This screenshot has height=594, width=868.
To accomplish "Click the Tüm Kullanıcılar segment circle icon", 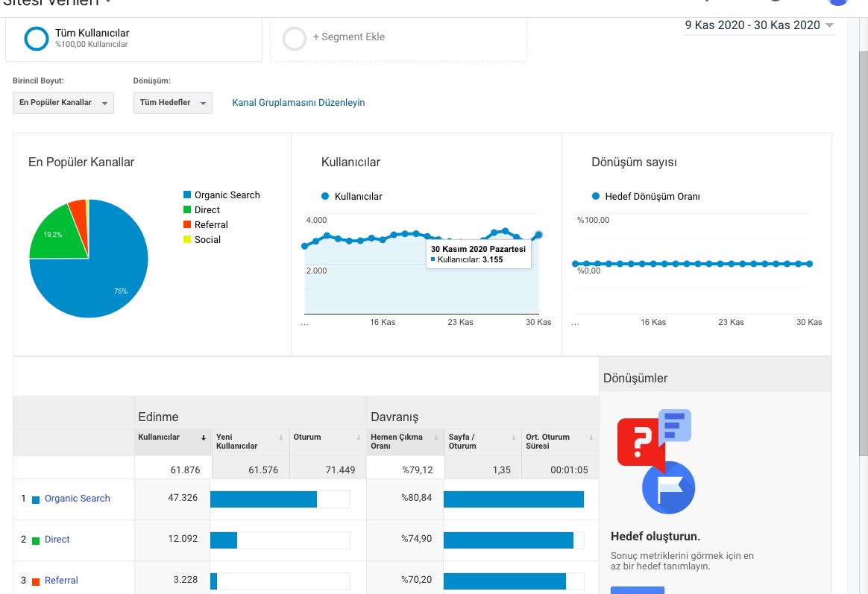I will click(x=37, y=39).
